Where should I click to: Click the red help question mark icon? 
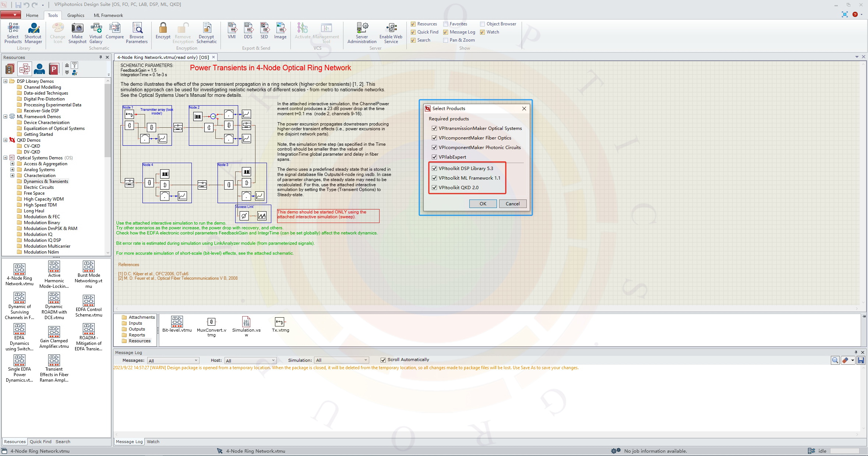coord(855,14)
